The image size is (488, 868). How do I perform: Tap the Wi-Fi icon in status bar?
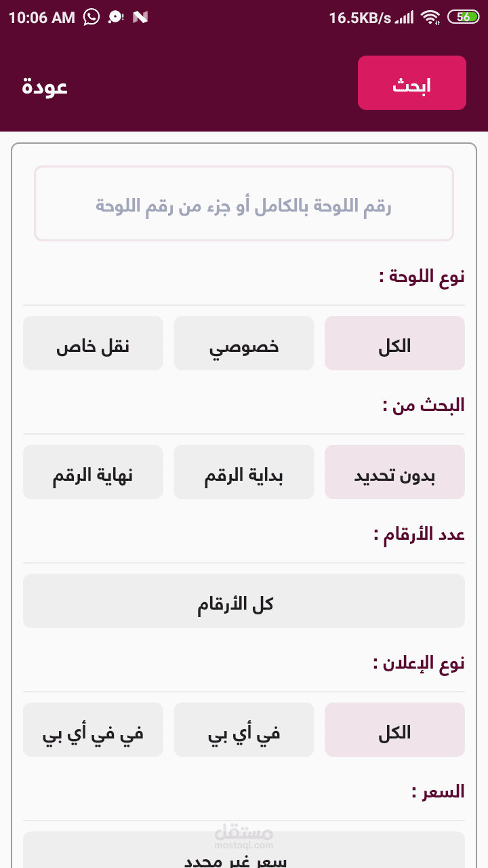coord(430,18)
